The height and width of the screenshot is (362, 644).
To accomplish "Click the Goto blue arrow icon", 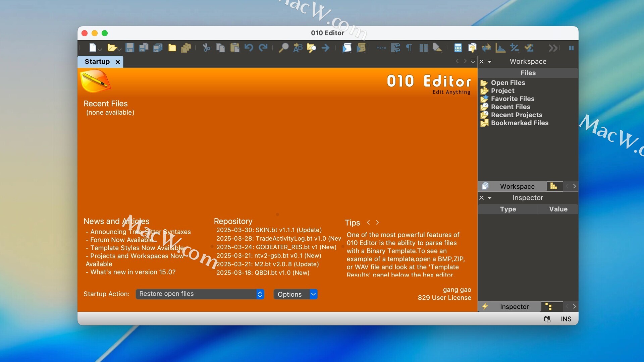I will coord(326,48).
